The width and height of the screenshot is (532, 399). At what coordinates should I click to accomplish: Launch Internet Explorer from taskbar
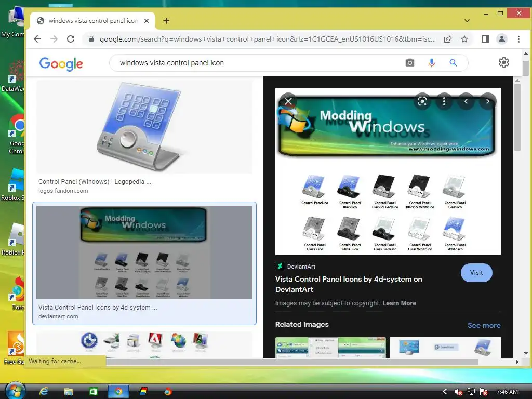click(44, 392)
